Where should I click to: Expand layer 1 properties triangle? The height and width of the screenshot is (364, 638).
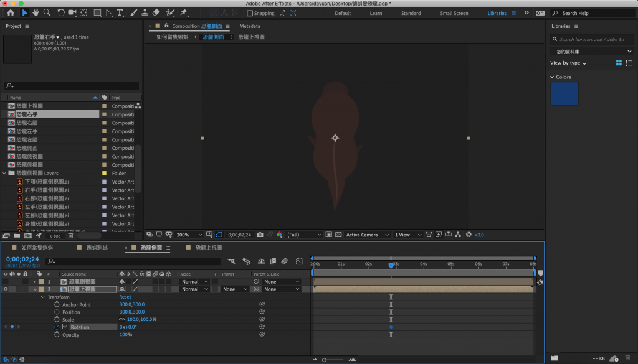tap(34, 282)
